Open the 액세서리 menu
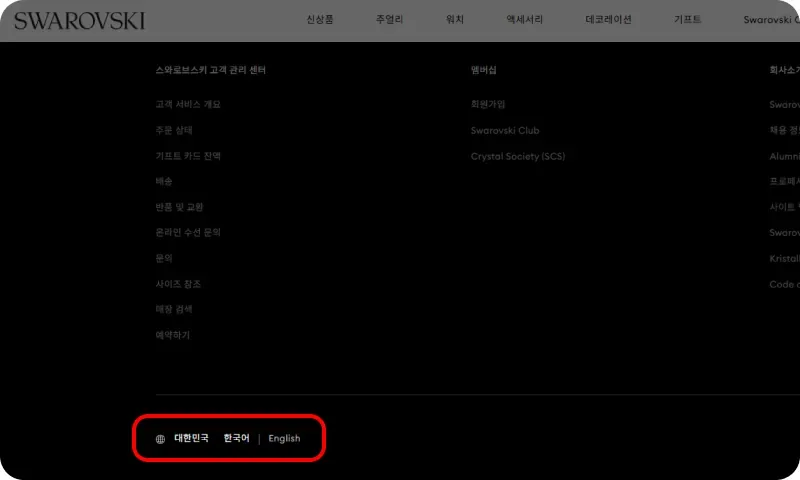This screenshot has width=800, height=480. click(524, 19)
